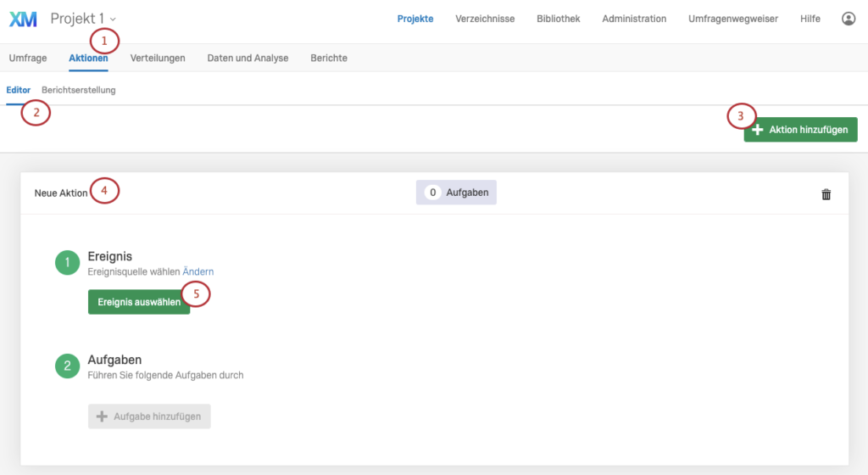This screenshot has width=868, height=475.
Task: Select the Aktionen tab
Action: click(88, 59)
